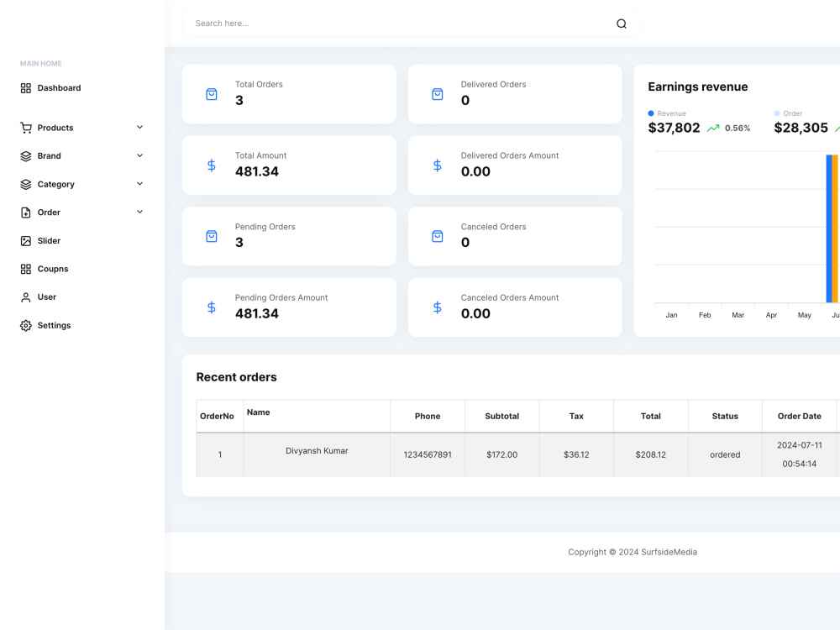This screenshot has height=630, width=840.
Task: Click the Total Orders bag icon
Action: pos(212,94)
